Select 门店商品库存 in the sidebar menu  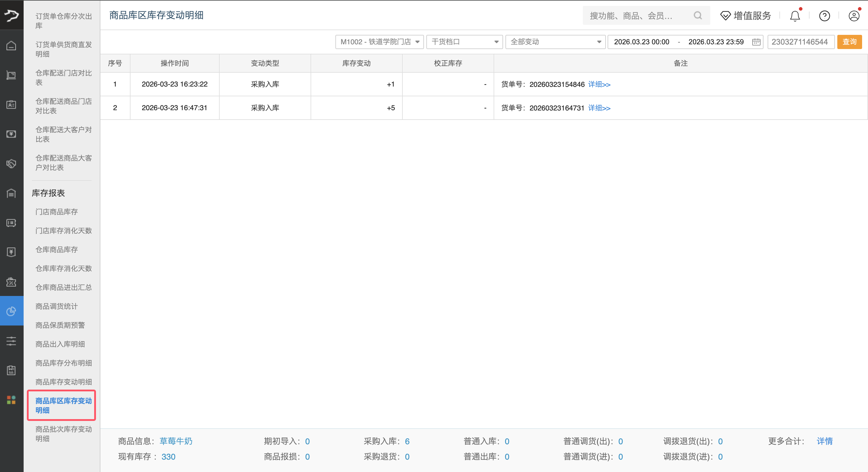(x=56, y=212)
